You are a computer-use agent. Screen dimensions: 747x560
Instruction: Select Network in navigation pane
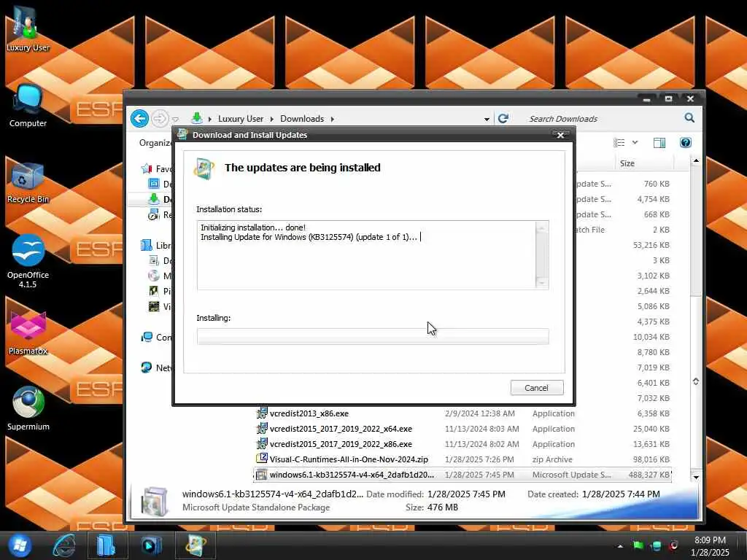click(158, 367)
